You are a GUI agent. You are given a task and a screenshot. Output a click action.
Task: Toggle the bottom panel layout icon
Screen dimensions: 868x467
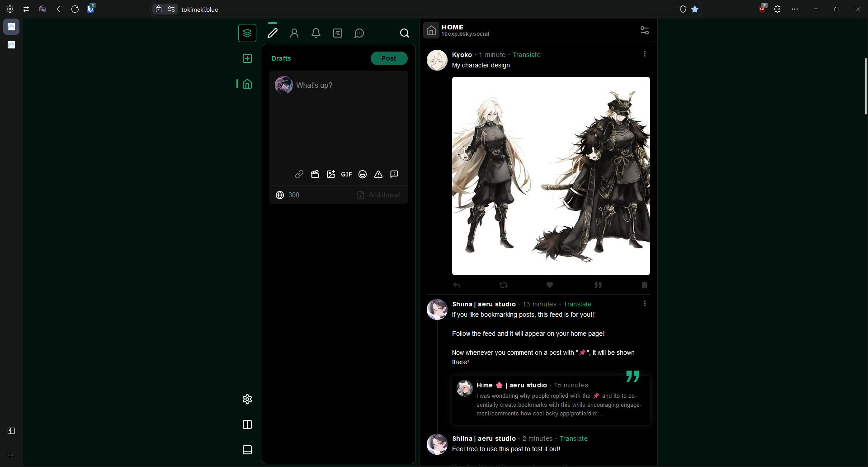[x=247, y=450]
